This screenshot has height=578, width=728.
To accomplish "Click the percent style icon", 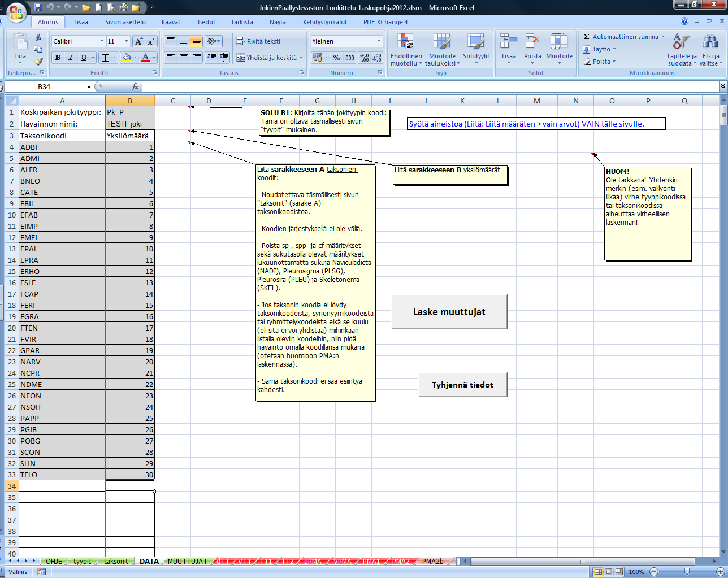I will pos(337,58).
